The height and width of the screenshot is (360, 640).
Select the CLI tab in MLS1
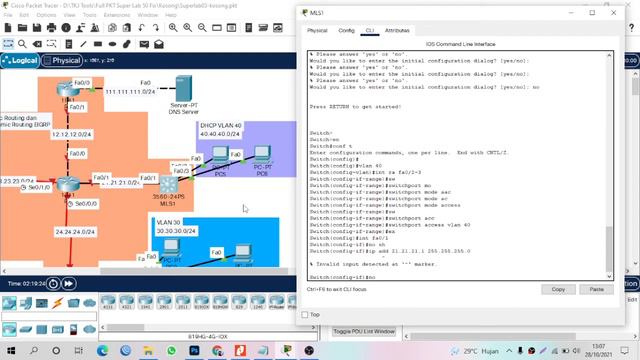pos(370,31)
